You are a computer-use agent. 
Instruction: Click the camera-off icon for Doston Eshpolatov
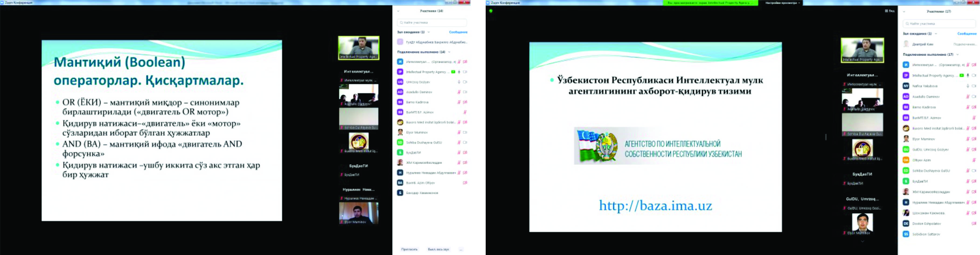tap(974, 224)
